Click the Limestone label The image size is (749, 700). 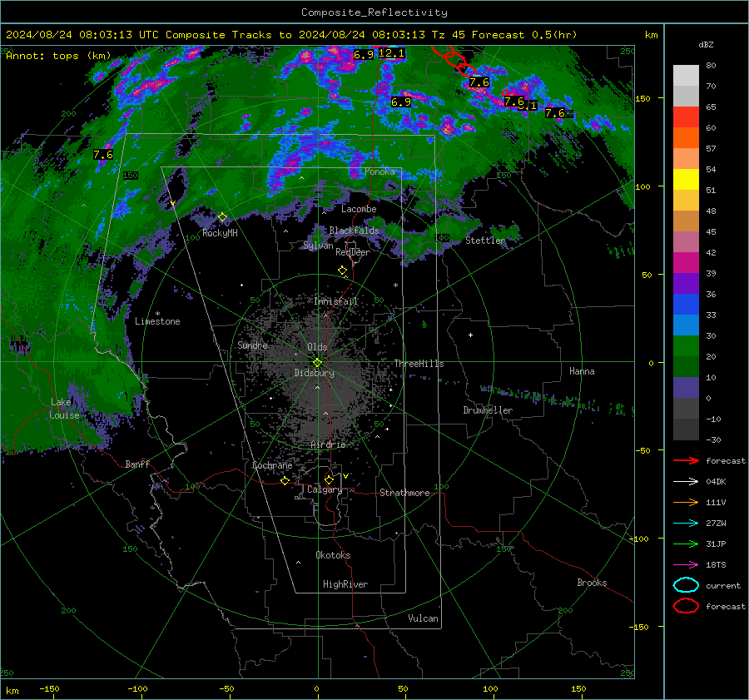157,321
